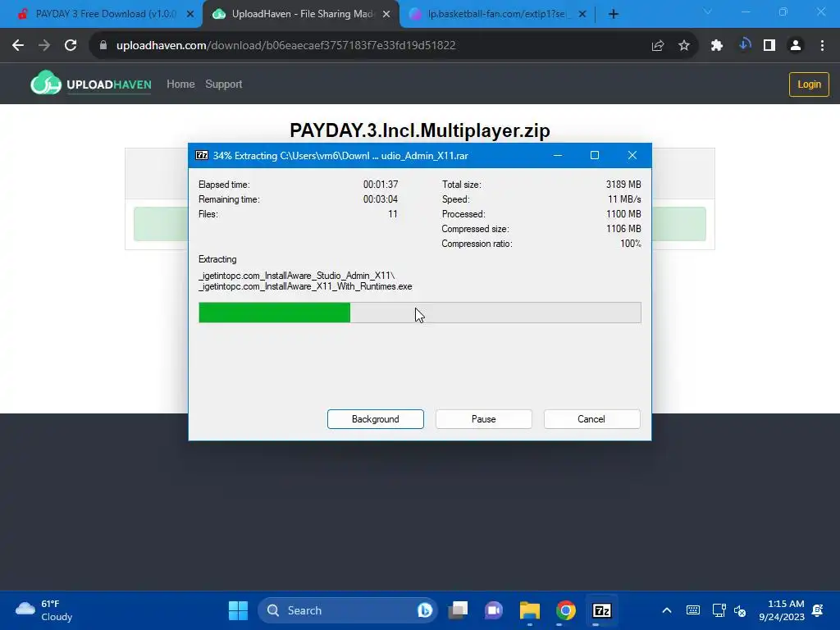Close the 7-Zip extracting dialog

point(632,155)
